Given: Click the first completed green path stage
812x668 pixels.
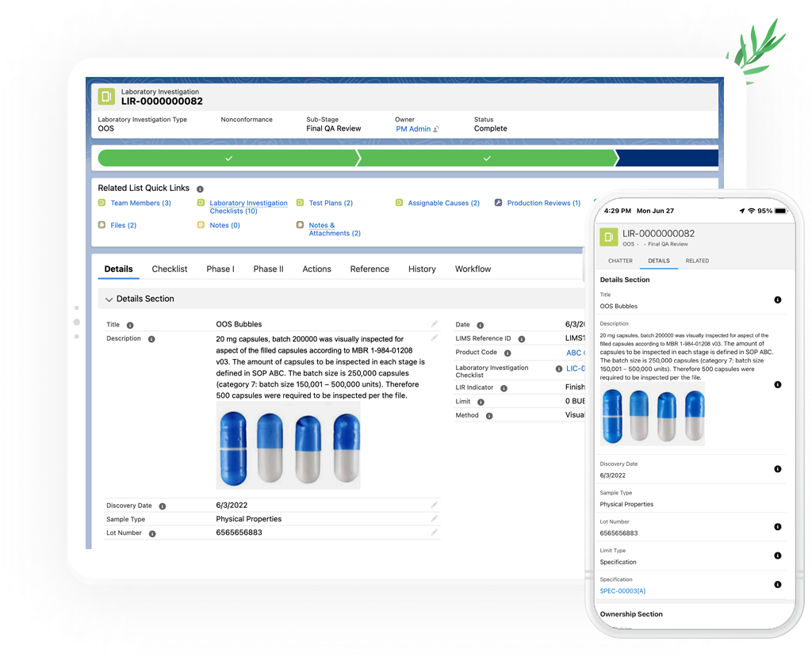Looking at the screenshot, I should point(228,158).
